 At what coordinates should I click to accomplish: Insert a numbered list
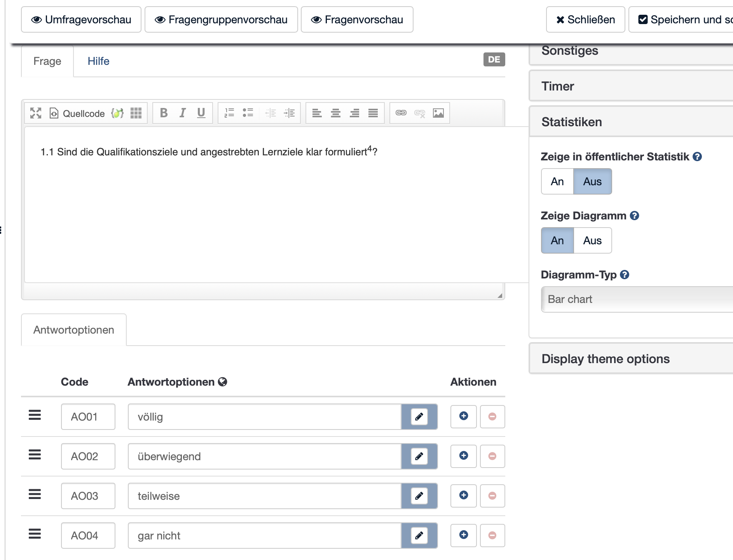229,113
